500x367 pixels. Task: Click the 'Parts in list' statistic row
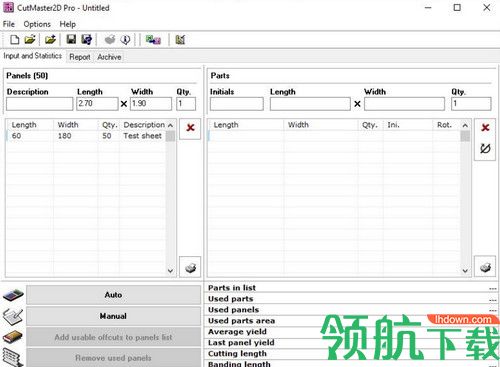pos(352,288)
